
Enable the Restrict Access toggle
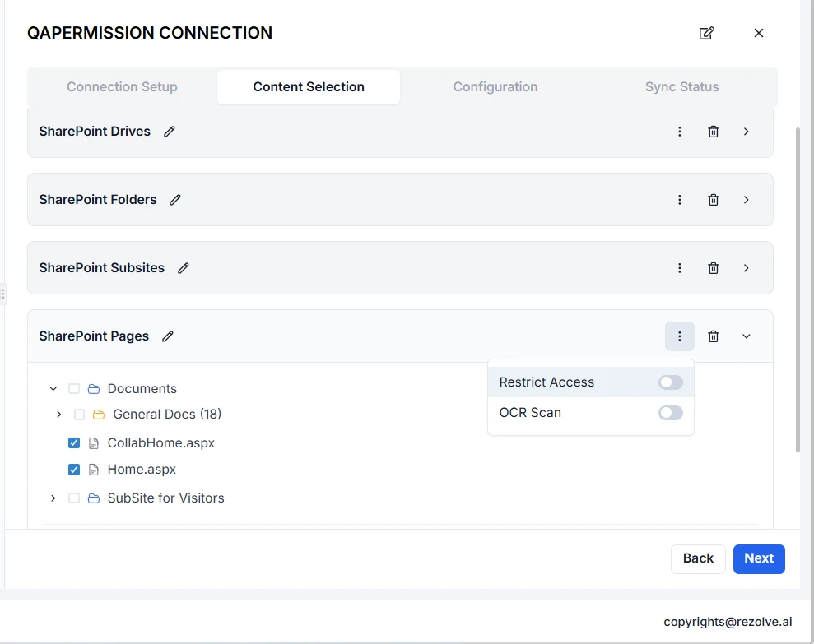click(670, 382)
